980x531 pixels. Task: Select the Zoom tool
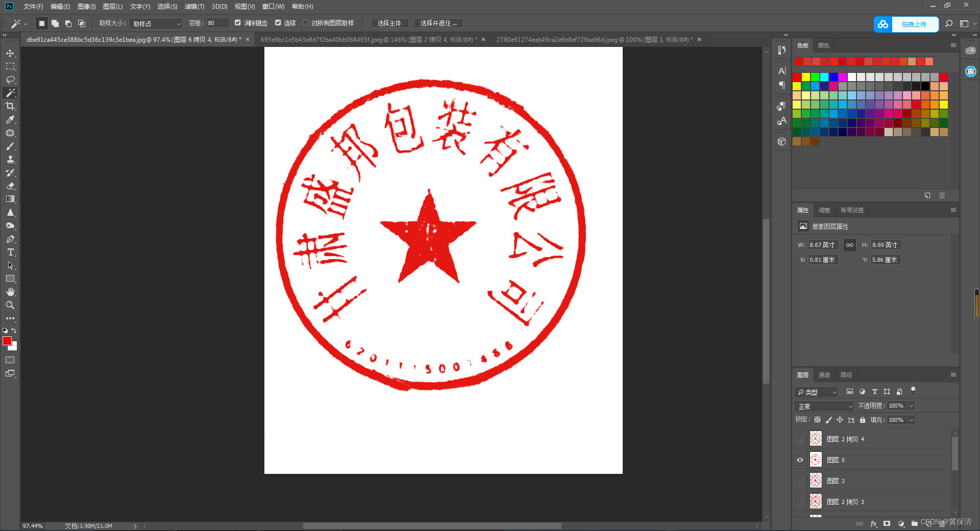(10, 306)
